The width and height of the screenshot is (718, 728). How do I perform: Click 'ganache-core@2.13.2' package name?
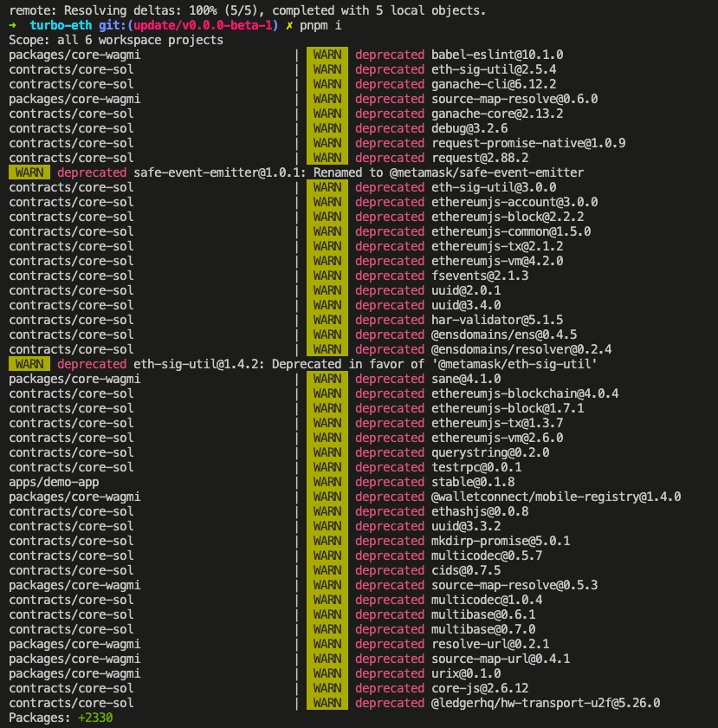click(x=497, y=114)
